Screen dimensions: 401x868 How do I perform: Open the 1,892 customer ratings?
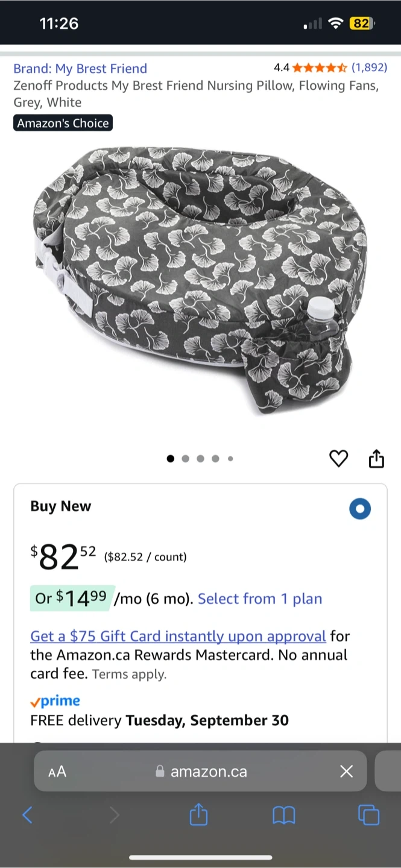click(x=369, y=68)
